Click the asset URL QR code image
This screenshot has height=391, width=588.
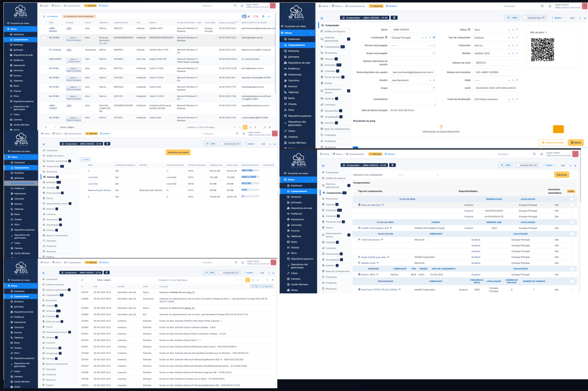(x=542, y=50)
